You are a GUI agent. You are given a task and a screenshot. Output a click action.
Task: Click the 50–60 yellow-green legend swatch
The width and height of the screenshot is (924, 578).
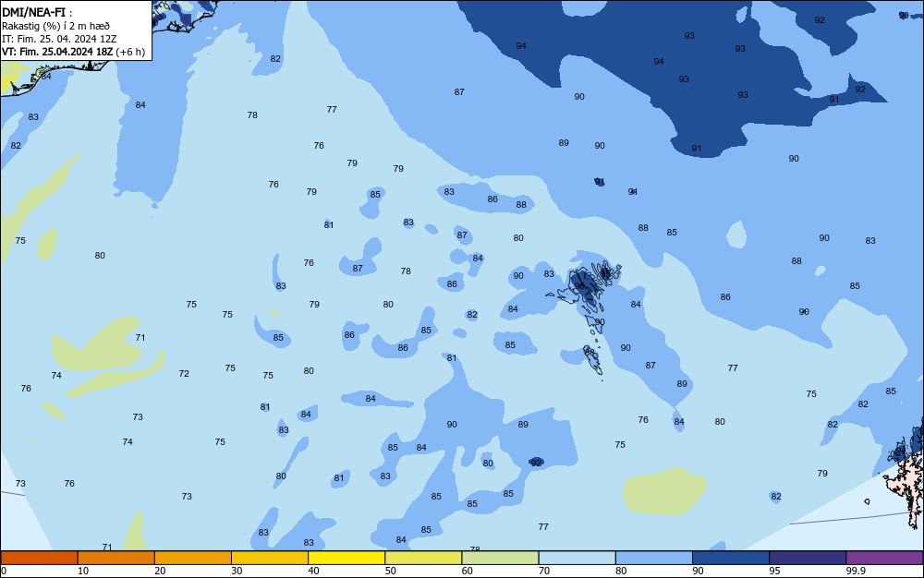(x=423, y=558)
